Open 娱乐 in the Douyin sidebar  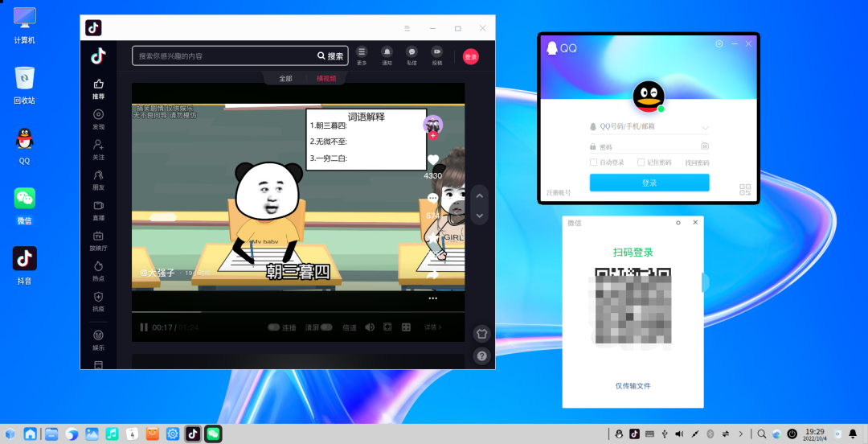[99, 340]
